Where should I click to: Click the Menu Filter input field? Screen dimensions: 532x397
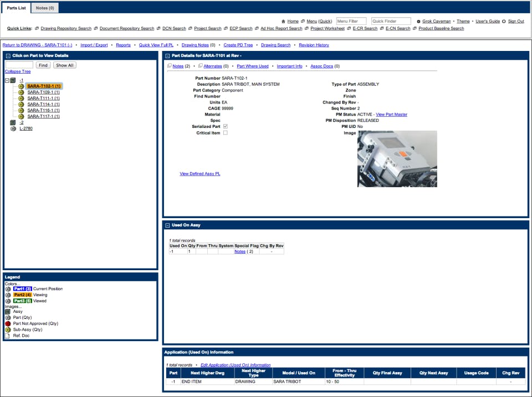(351, 21)
